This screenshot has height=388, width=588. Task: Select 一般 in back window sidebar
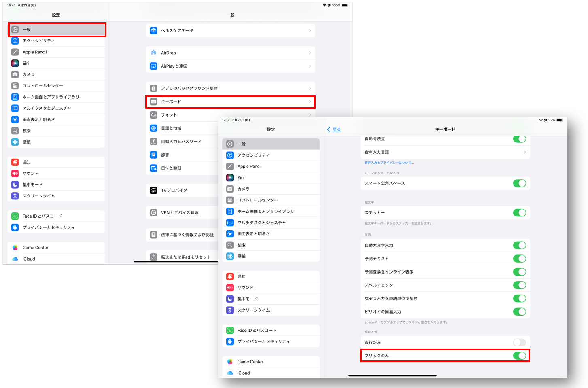click(57, 30)
